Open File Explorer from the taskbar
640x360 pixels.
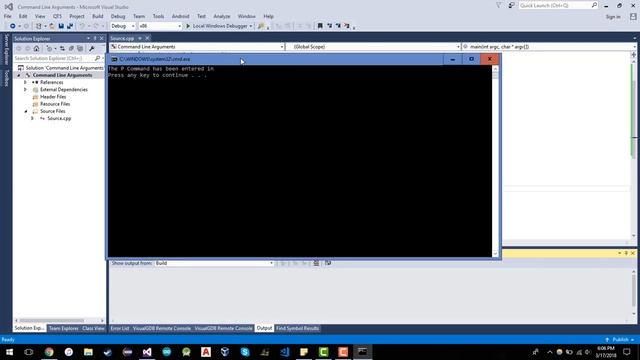pyautogui.click(x=88, y=352)
